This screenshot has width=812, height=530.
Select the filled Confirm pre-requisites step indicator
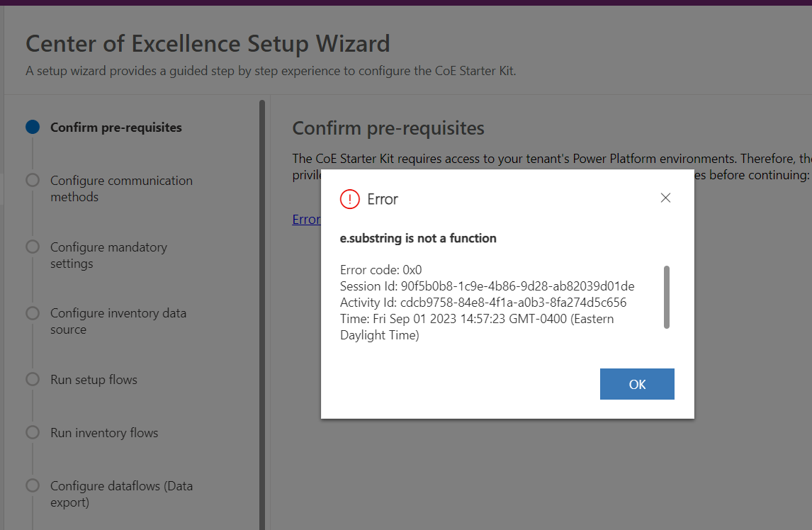[31, 127]
